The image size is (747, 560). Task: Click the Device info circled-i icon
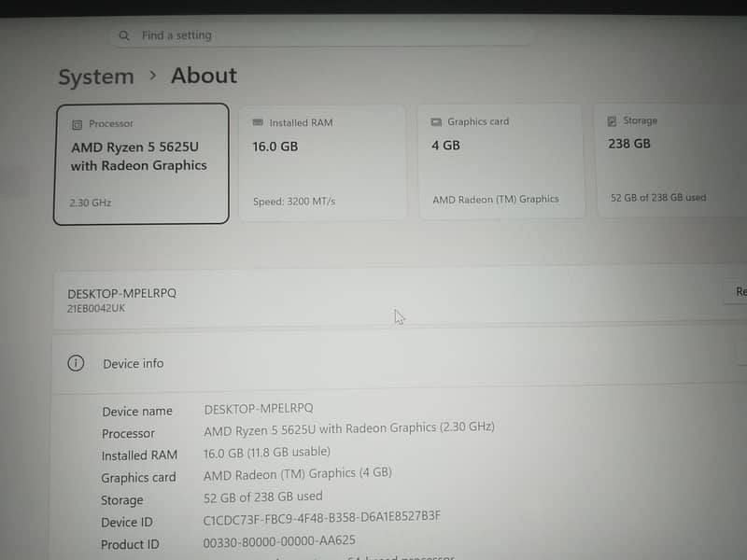pos(76,363)
